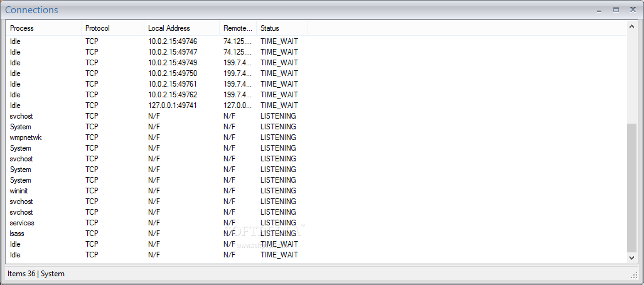
Task: Select local address 10.0.2.15:49749
Action: (173, 63)
